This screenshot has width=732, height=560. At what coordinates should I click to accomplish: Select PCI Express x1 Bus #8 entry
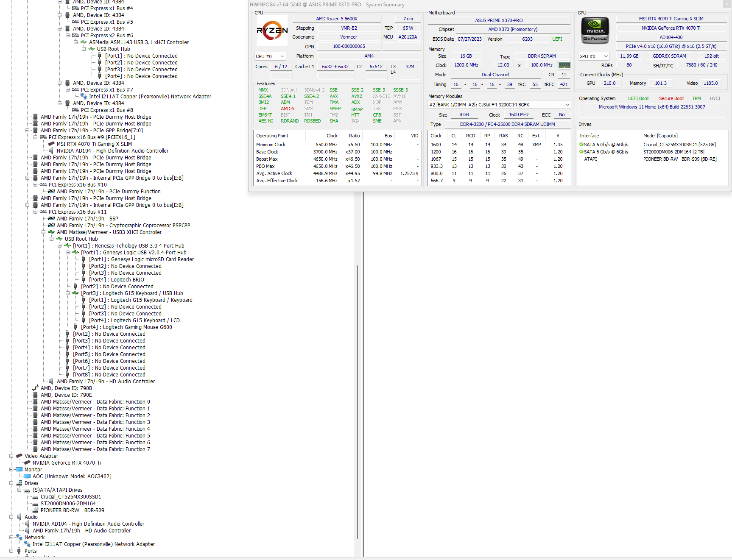tap(107, 110)
